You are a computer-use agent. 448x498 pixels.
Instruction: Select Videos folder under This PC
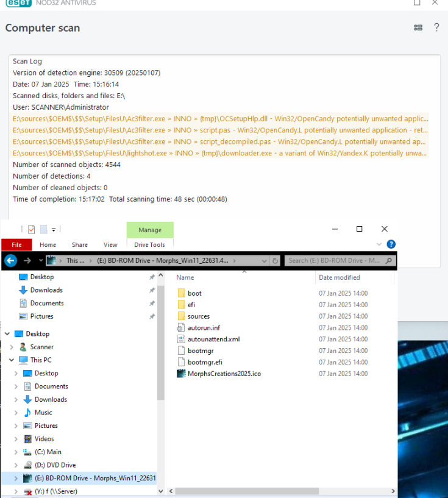pyautogui.click(x=44, y=439)
